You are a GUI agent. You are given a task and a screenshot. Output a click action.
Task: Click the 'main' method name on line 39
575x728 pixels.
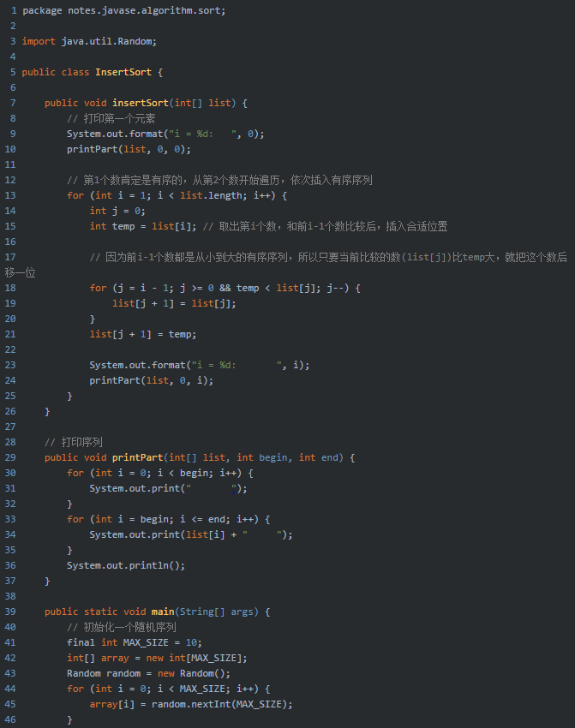coord(163,612)
